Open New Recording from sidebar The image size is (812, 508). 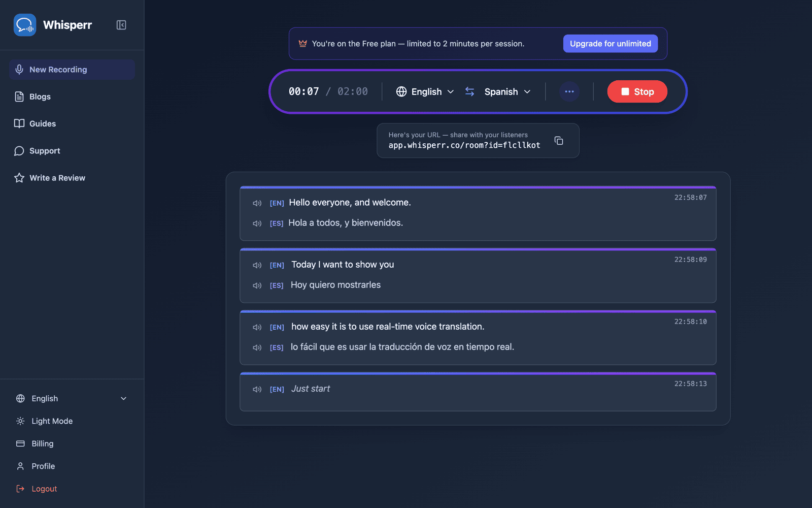pyautogui.click(x=72, y=70)
